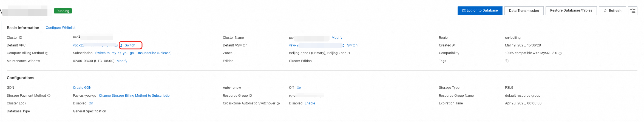The width and height of the screenshot is (644, 122).
Task: Open the Configure Whitelist link
Action: click(61, 28)
